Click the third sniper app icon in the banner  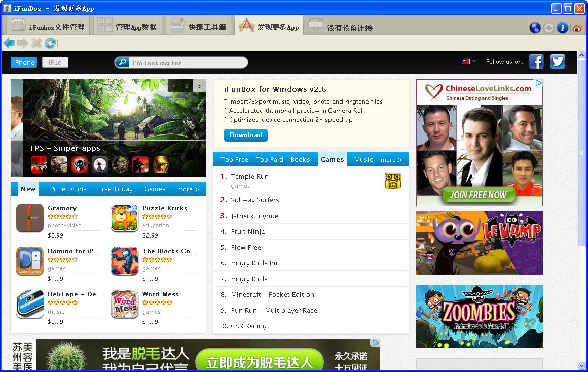80,164
